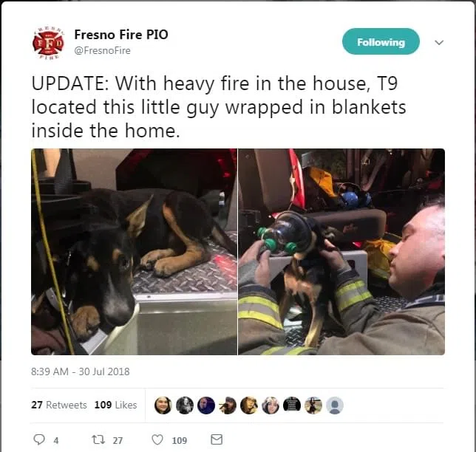The image size is (476, 452).
Task: Like the tweet with the heart icon
Action: 157,439
